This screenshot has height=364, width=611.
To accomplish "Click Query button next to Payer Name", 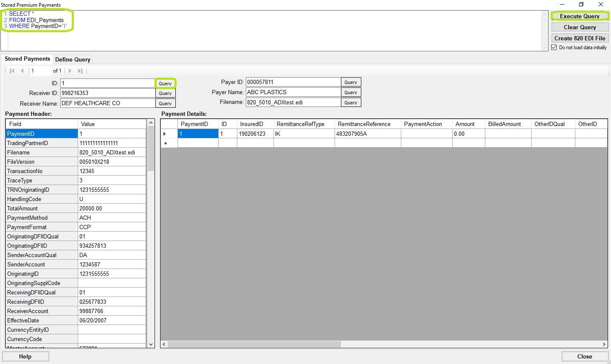I will pyautogui.click(x=351, y=92).
